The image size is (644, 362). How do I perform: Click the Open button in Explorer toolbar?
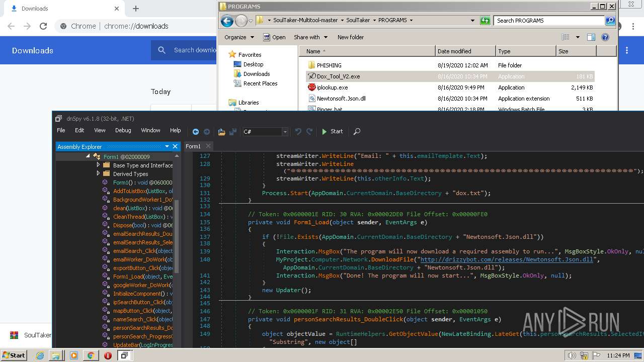pos(274,37)
